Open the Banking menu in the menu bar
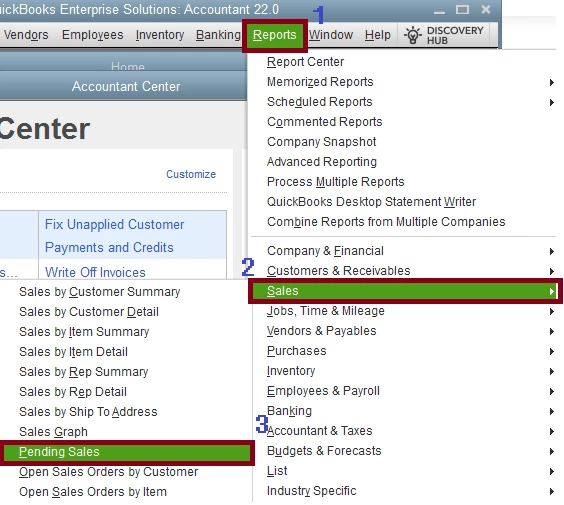The width and height of the screenshot is (564, 505). [218, 35]
